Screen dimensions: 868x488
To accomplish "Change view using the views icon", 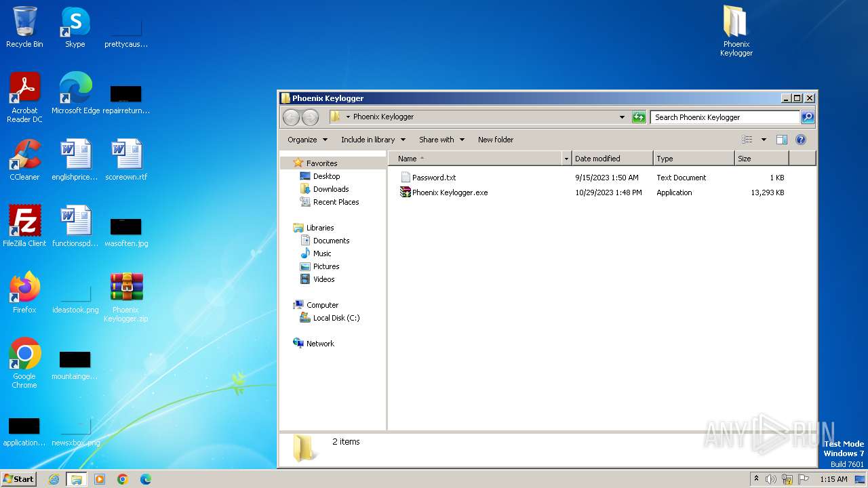I will (747, 140).
